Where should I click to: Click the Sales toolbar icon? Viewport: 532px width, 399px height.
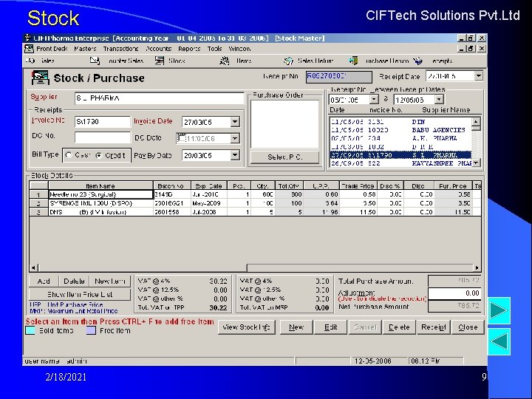[x=30, y=61]
